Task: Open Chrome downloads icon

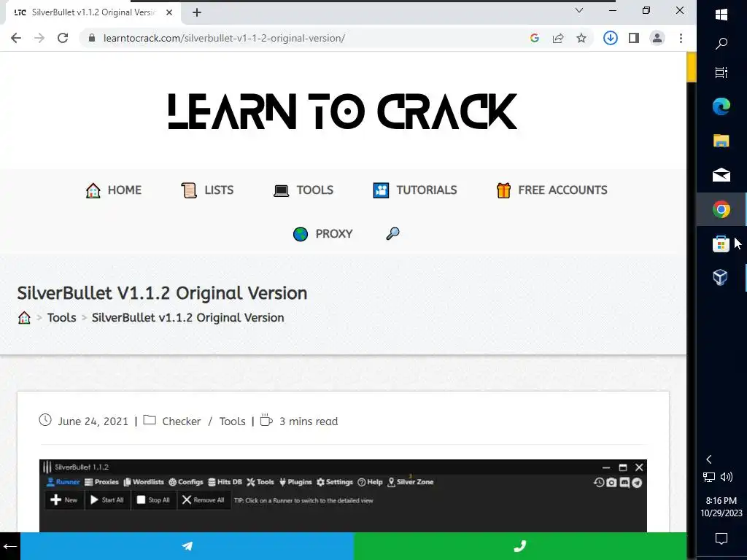Action: pos(611,38)
